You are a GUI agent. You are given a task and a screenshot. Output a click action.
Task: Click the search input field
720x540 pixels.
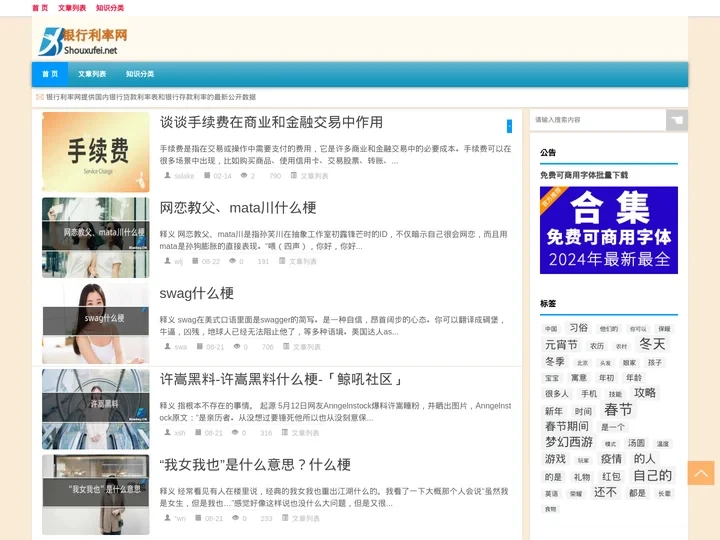(598, 120)
